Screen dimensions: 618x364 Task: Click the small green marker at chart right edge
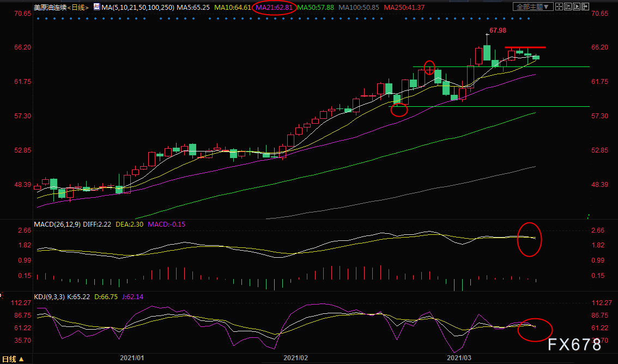click(x=589, y=216)
